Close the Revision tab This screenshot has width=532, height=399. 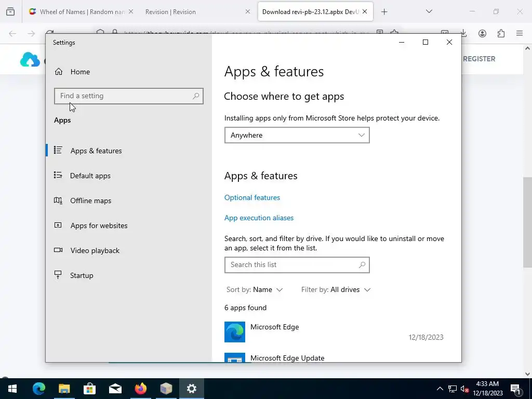248,11
